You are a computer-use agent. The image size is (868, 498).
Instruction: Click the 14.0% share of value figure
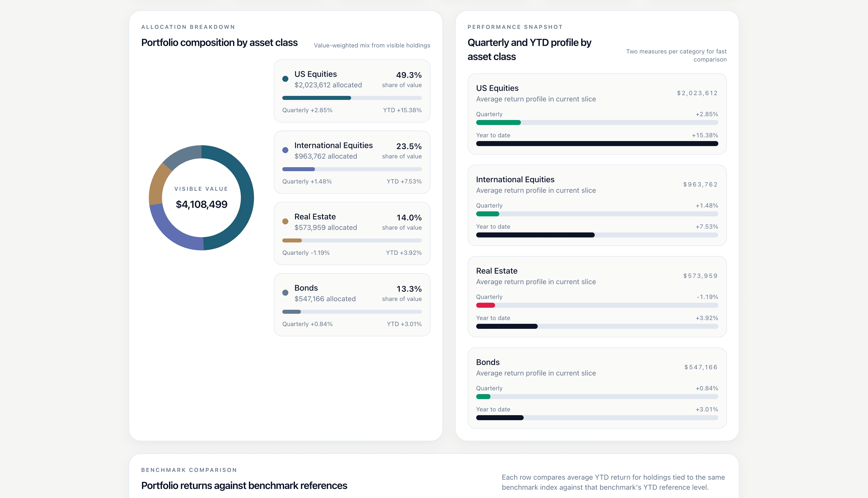pos(409,218)
